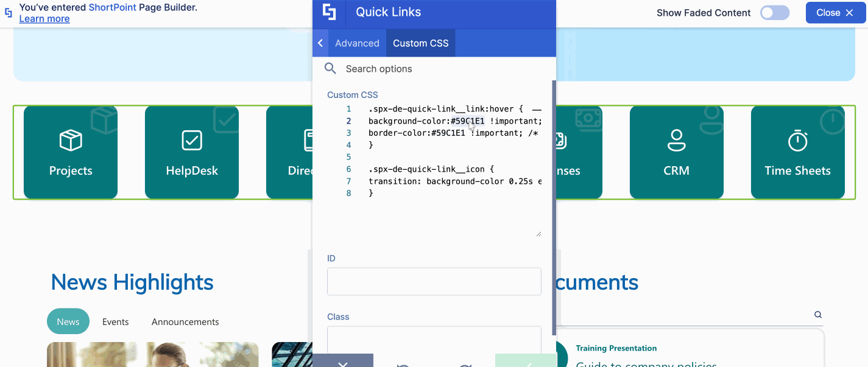The image size is (868, 367).
Task: Switch to the Advanced tab
Action: click(x=356, y=43)
